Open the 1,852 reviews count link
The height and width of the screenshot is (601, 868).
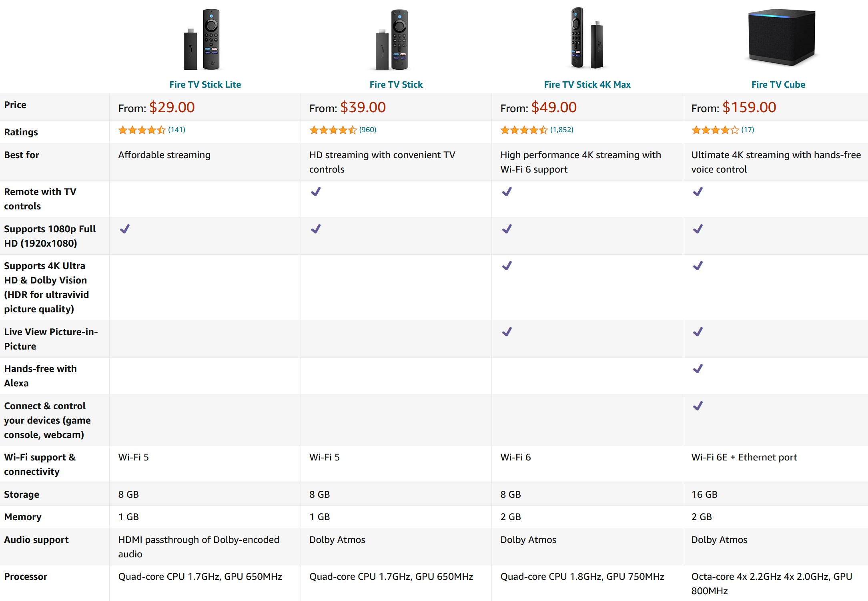coord(562,130)
